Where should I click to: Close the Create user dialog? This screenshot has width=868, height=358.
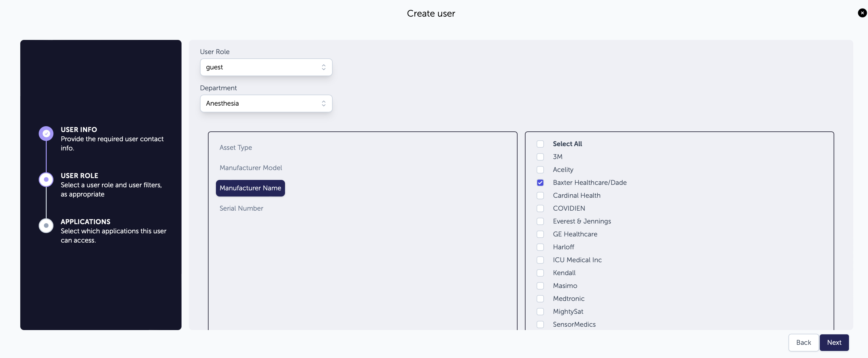(862, 13)
